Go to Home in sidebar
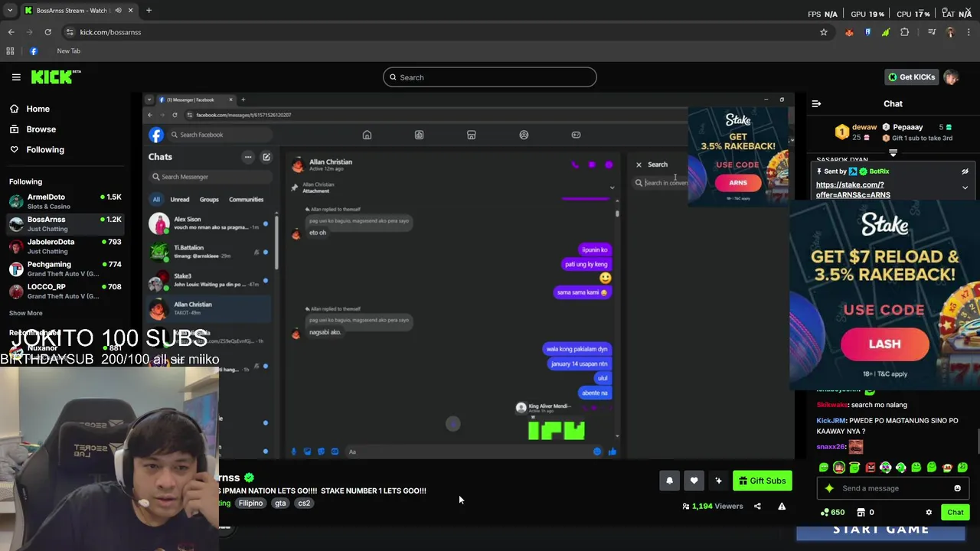The height and width of the screenshot is (551, 980). coord(38,109)
